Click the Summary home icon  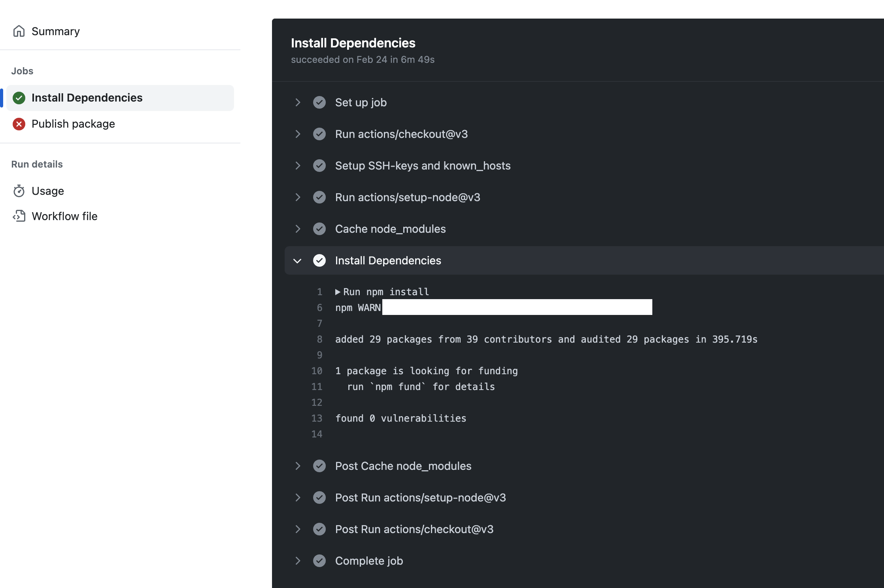[x=19, y=31]
